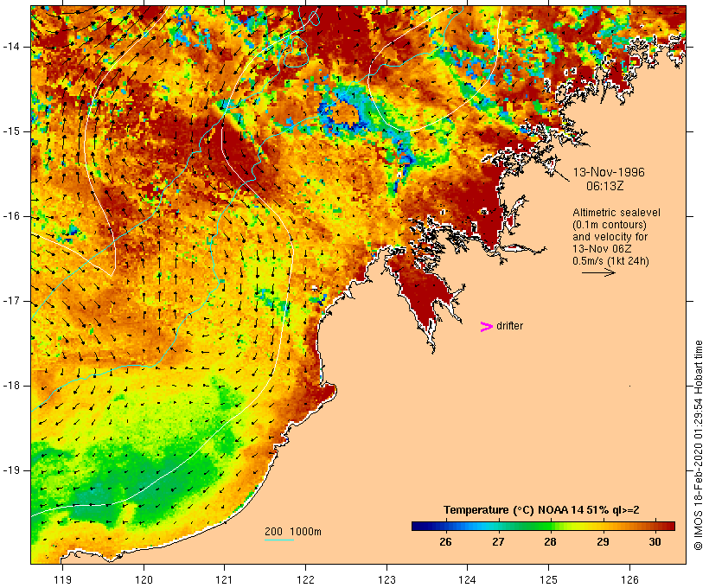Screen dimensions: 709x588
Task: Click the latitude label '-17'
Action: click(x=11, y=301)
